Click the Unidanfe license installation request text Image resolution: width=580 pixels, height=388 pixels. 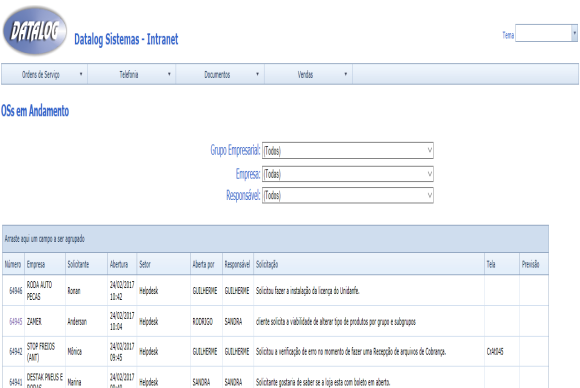[x=307, y=291]
